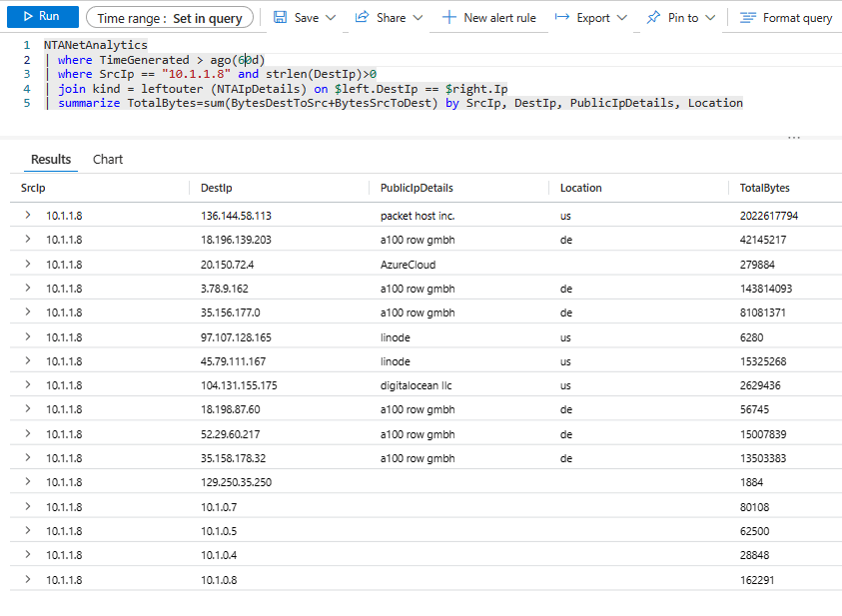Click the PublicIpDetails column header
The height and width of the screenshot is (616, 842).
point(417,188)
